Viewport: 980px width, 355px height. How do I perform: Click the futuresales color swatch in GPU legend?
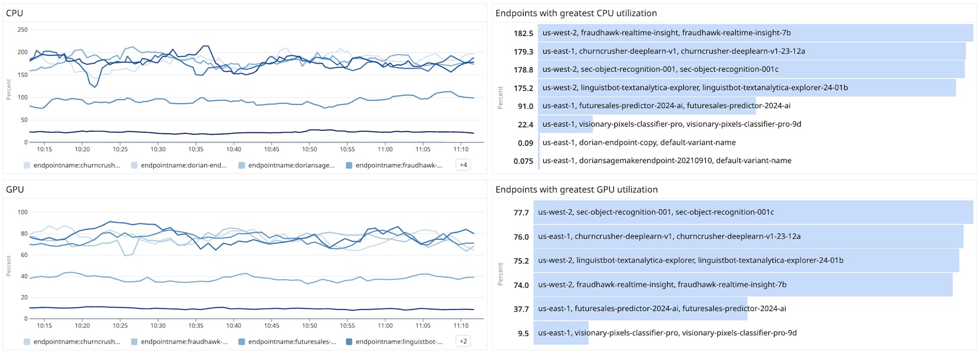[242, 342]
